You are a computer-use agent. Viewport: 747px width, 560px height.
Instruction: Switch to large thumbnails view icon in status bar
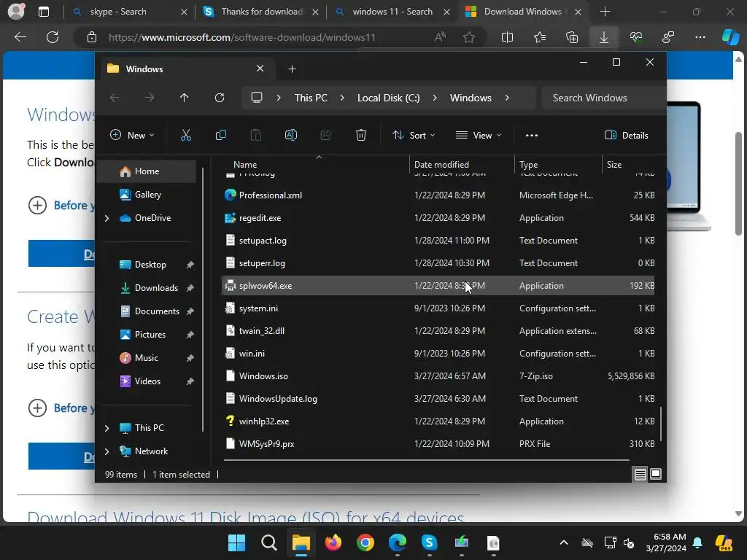tap(656, 474)
